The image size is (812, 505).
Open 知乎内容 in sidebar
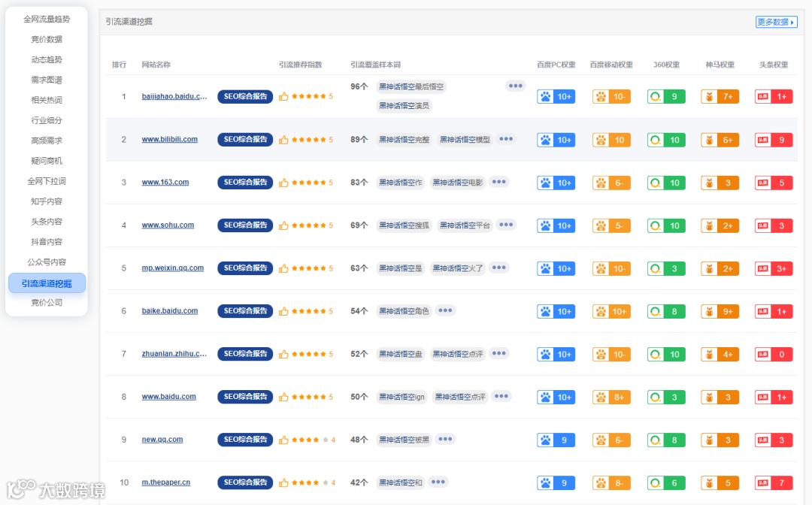pyautogui.click(x=47, y=201)
